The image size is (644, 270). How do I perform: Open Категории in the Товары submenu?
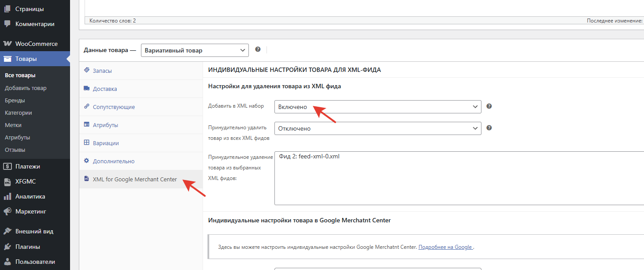pos(18,112)
